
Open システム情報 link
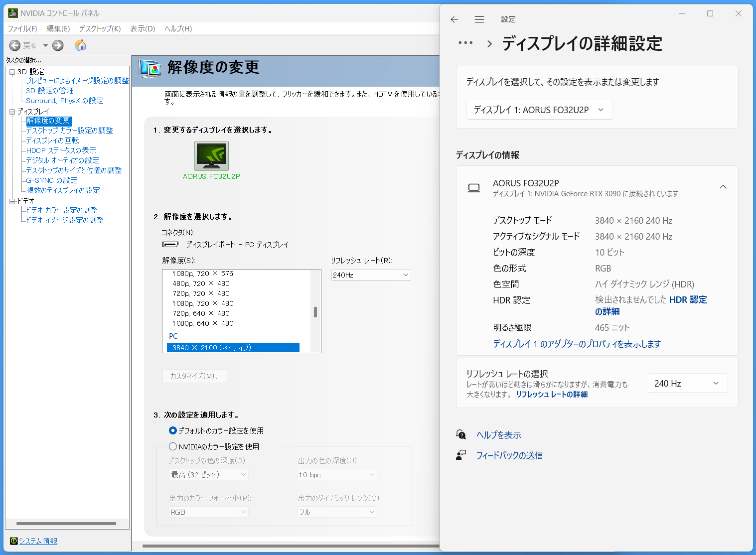38,541
